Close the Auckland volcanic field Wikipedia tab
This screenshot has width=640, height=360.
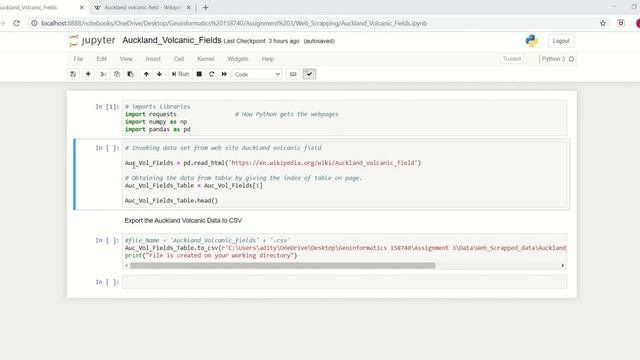[x=189, y=7]
